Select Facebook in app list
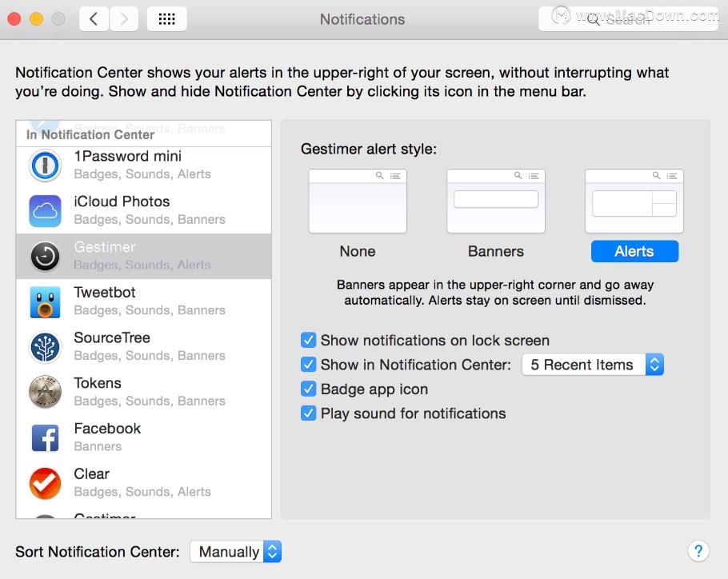The height and width of the screenshot is (579, 728). coord(143,437)
